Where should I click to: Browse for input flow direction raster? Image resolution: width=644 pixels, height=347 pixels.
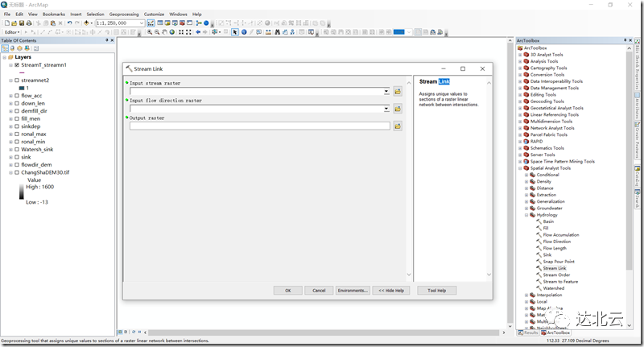coord(398,109)
